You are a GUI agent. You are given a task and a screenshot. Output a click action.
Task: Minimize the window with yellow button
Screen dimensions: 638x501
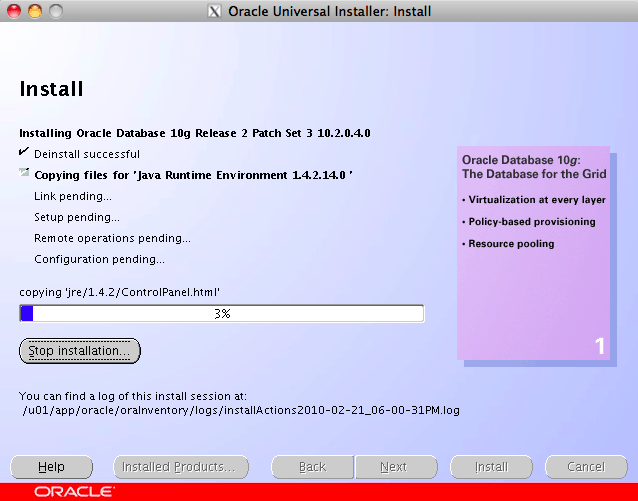[34, 11]
